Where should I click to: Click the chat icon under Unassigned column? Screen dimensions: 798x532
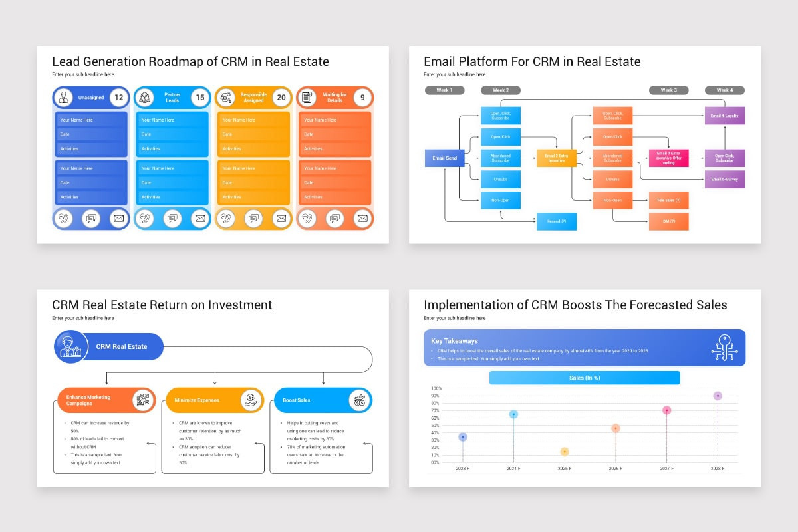pyautogui.click(x=91, y=218)
